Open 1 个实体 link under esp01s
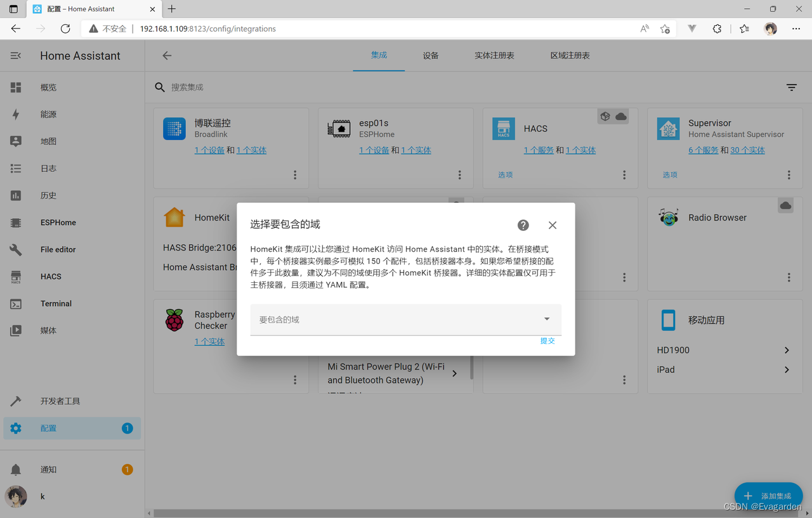The height and width of the screenshot is (518, 812). tap(416, 150)
